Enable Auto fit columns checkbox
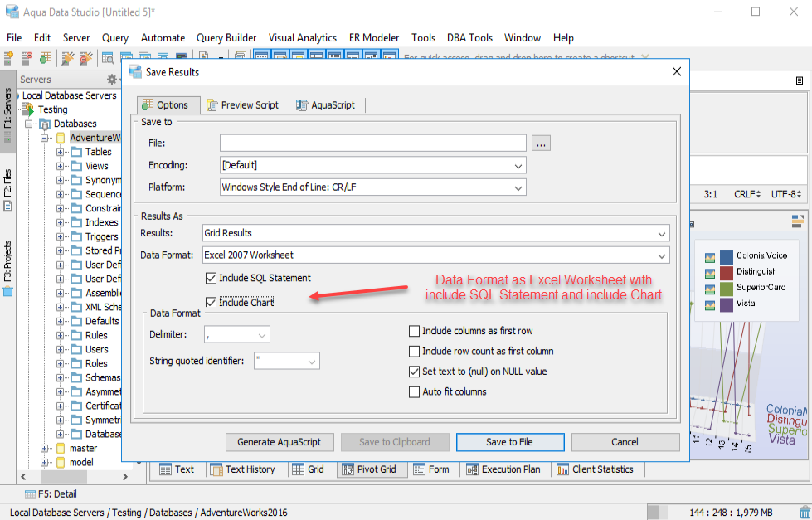 (414, 392)
